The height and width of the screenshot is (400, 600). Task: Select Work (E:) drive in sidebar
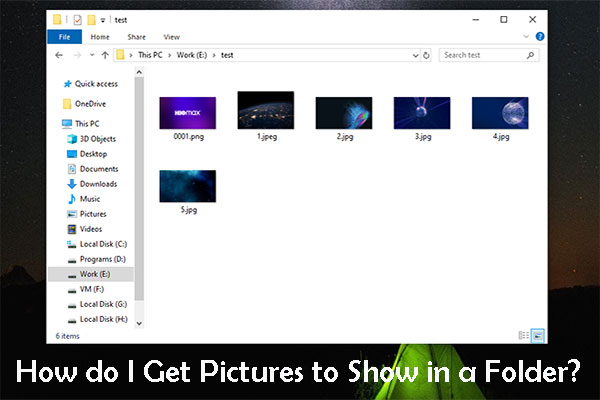click(91, 274)
